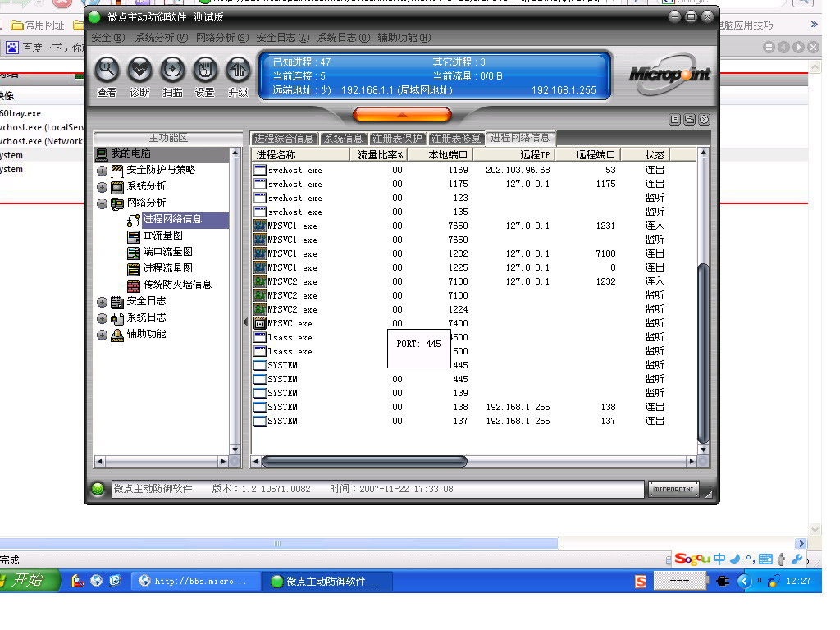The width and height of the screenshot is (840, 630).
Task: Click the 安全日志 icon in the tree
Action: tap(117, 302)
